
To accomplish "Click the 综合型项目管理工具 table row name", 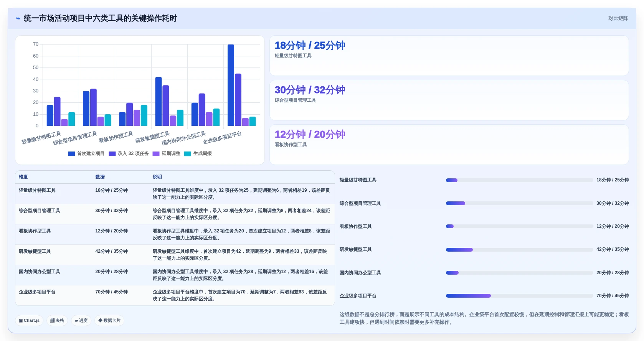I will (x=40, y=211).
